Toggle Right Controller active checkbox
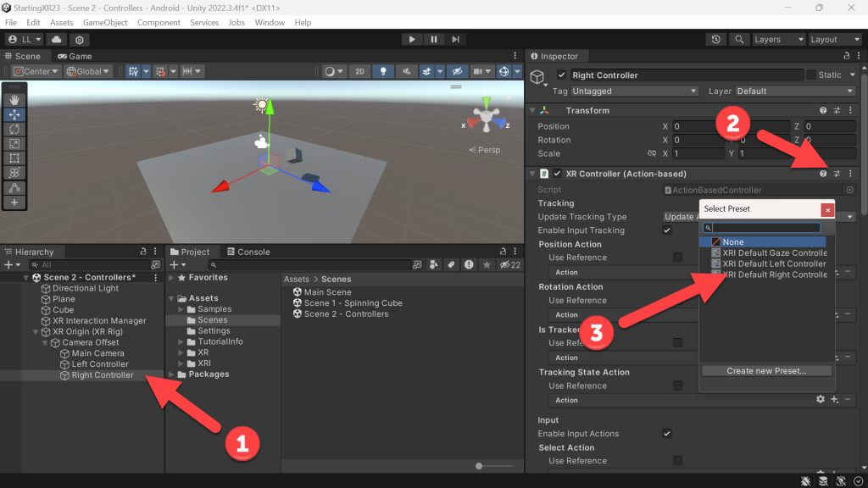868x488 pixels. tap(562, 75)
